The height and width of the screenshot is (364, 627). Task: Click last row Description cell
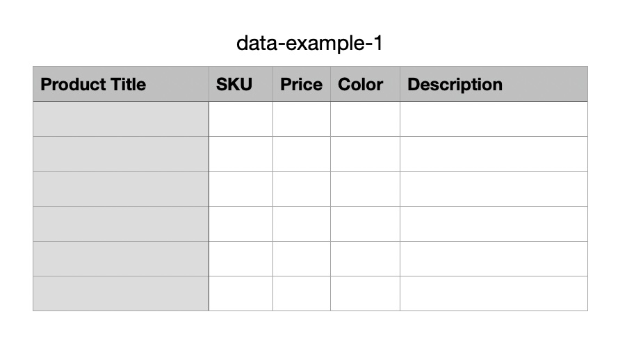494,293
